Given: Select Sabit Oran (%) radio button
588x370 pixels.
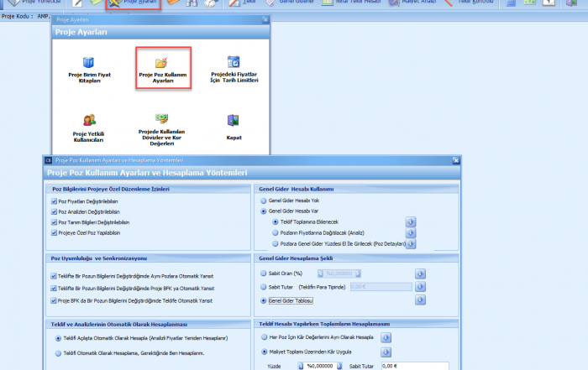Looking at the screenshot, I should pyautogui.click(x=264, y=273).
